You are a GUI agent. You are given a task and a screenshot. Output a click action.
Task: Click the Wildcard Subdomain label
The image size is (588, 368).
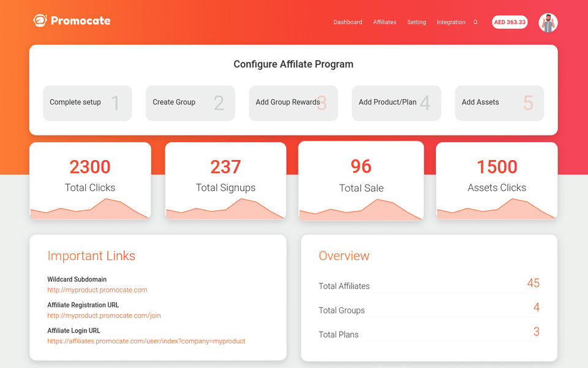(x=77, y=280)
